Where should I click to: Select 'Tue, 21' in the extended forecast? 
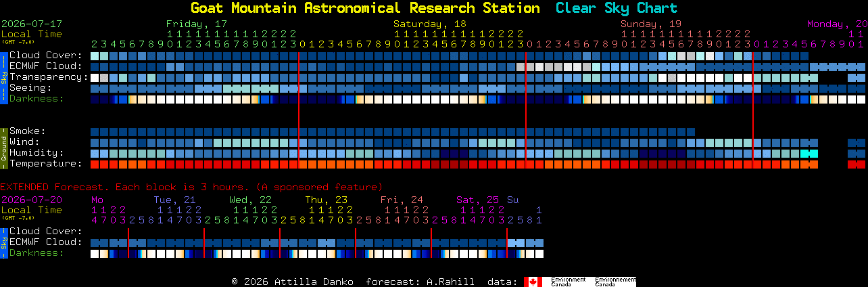pyautogui.click(x=174, y=200)
